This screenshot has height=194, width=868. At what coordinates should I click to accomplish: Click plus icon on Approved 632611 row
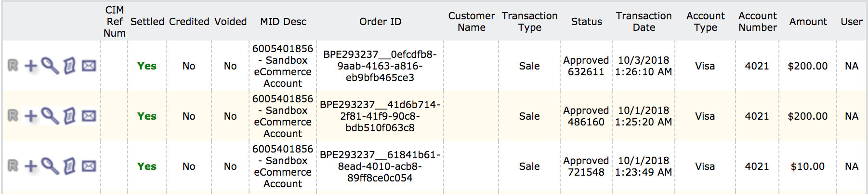tap(31, 66)
